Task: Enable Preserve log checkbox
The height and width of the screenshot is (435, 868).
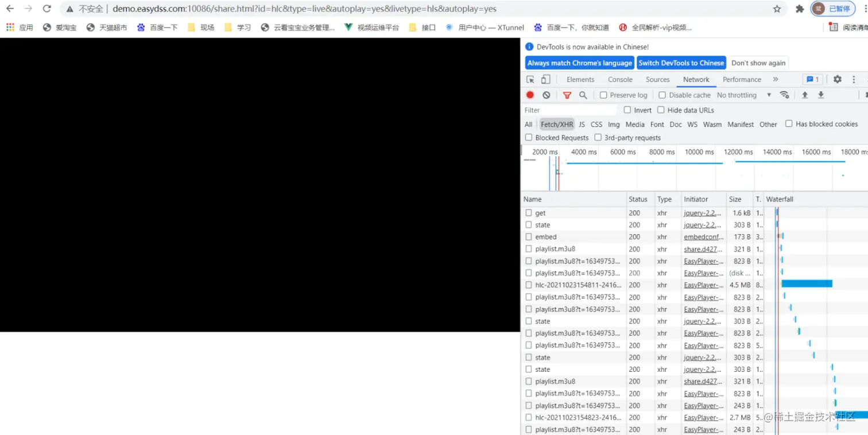Action: pyautogui.click(x=603, y=95)
